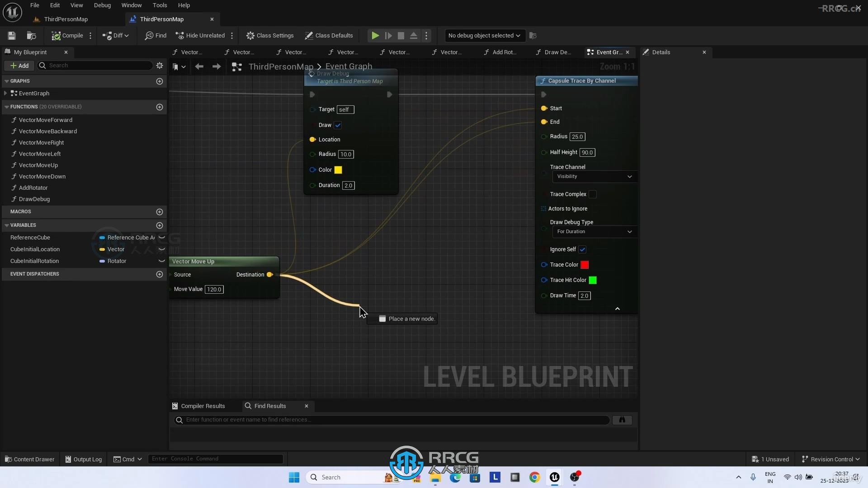Open Windows Start menu

[294, 478]
